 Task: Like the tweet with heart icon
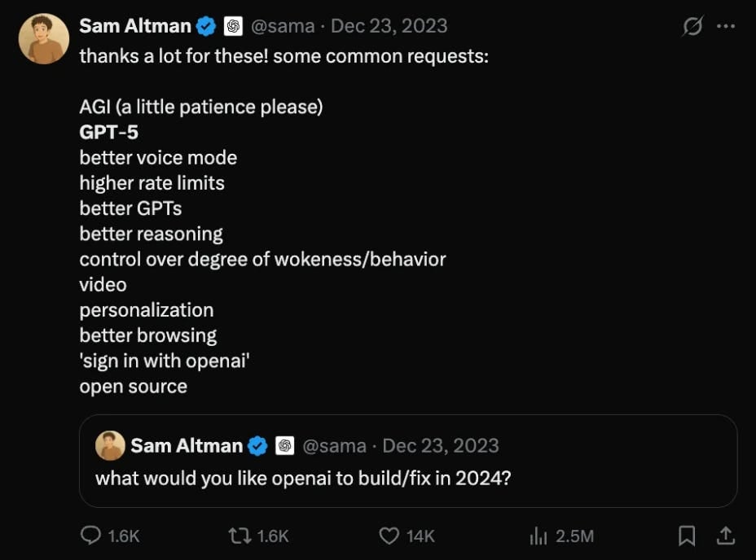click(x=390, y=535)
